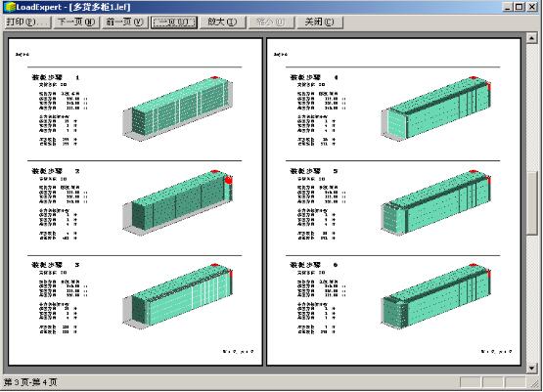Image resolution: width=543 pixels, height=392 pixels.
Task: Click the loading step 3 container diagram
Action: pos(178,295)
